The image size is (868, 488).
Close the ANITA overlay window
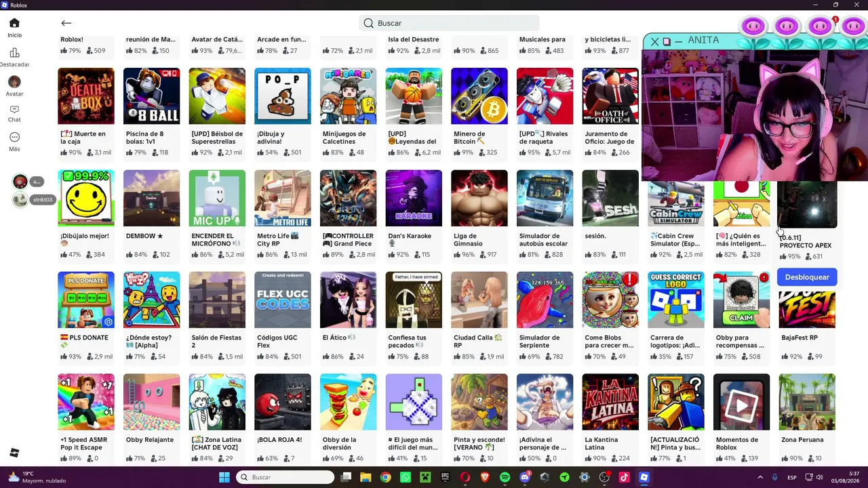[x=654, y=41]
